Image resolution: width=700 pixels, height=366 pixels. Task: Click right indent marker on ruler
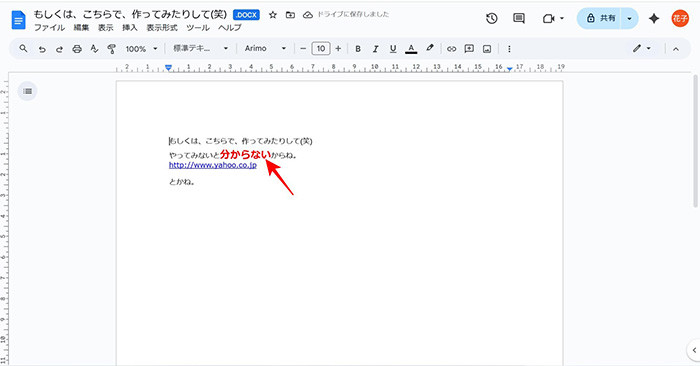(x=509, y=69)
